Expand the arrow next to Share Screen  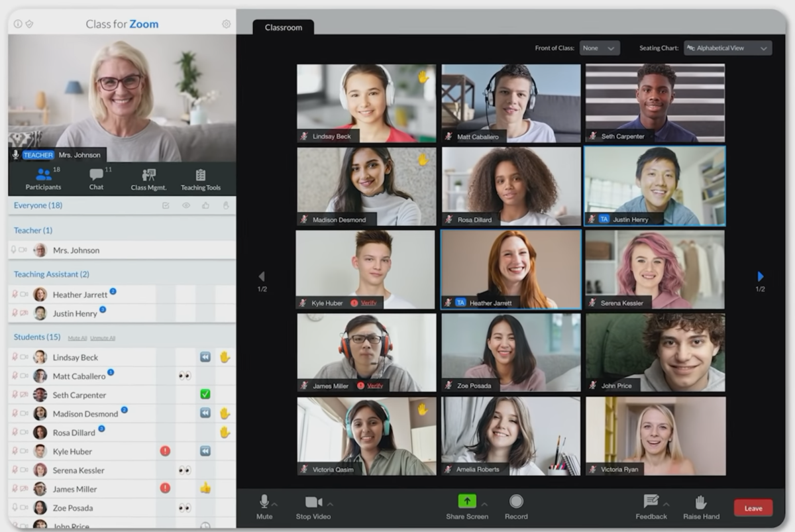(484, 504)
